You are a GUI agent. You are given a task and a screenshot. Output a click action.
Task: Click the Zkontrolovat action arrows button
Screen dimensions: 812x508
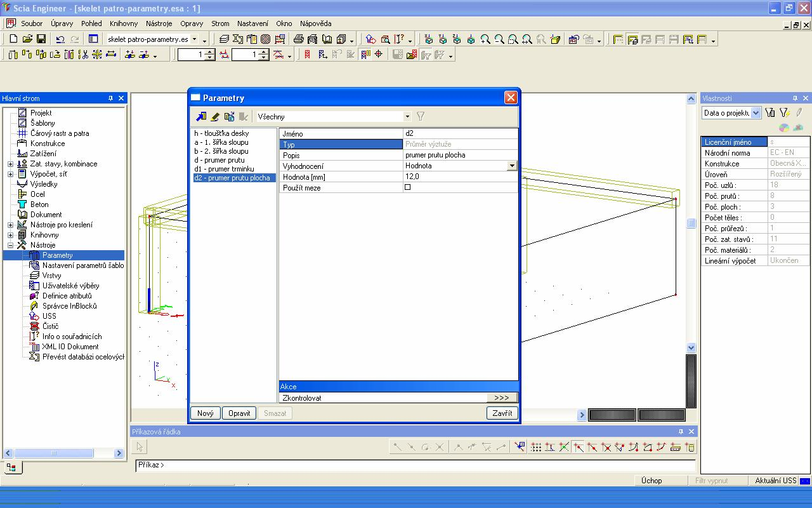502,398
